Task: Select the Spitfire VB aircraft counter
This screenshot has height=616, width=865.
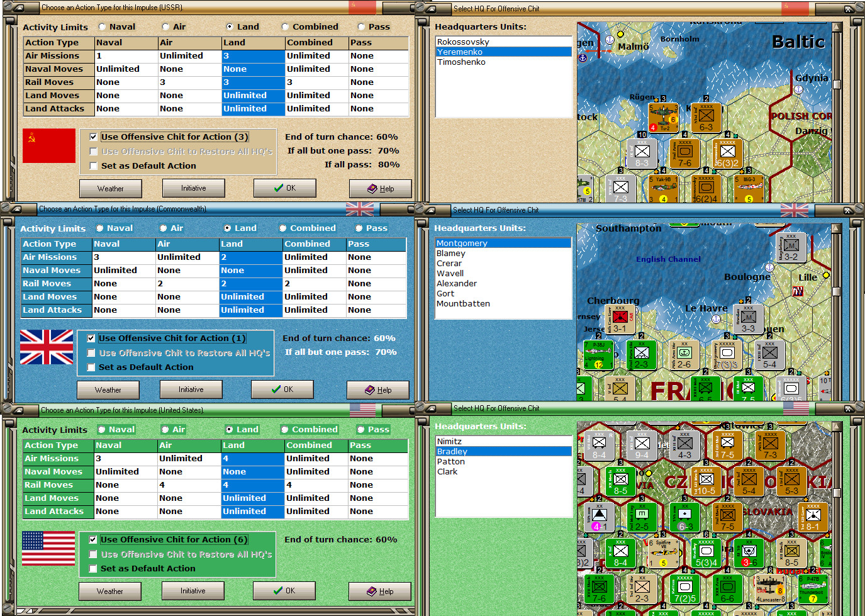Action: point(664,552)
